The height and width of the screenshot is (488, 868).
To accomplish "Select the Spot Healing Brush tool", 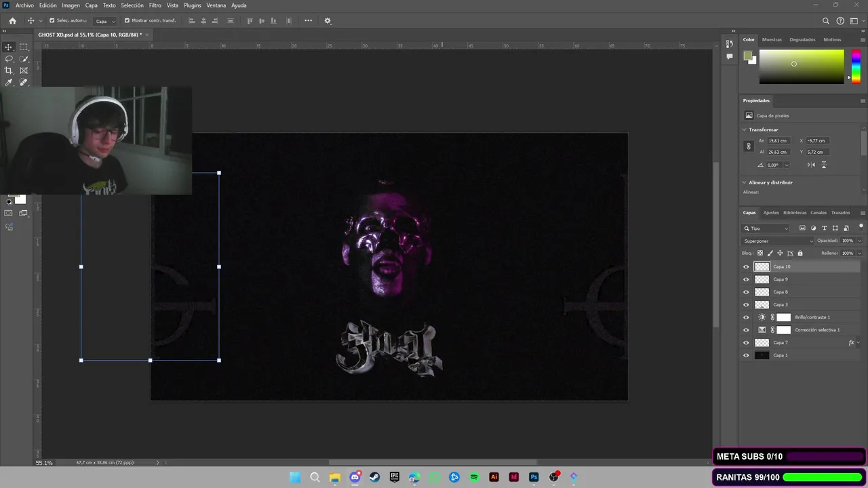I will pyautogui.click(x=24, y=82).
